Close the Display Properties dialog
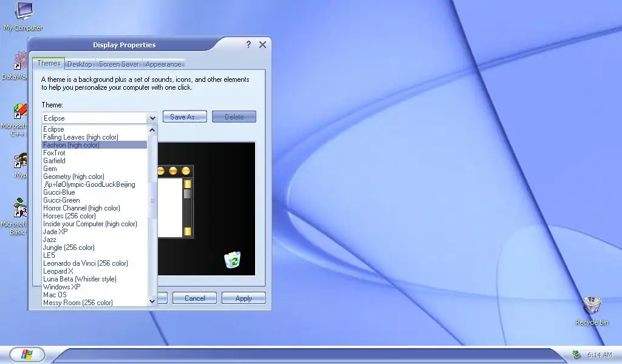Image resolution: width=622 pixels, height=364 pixels. (262, 44)
